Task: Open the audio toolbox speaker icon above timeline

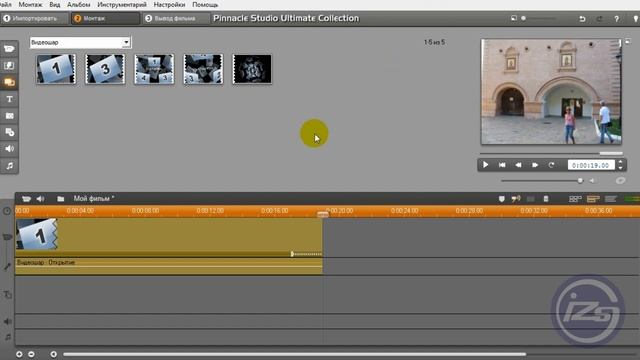Action: coord(40,199)
